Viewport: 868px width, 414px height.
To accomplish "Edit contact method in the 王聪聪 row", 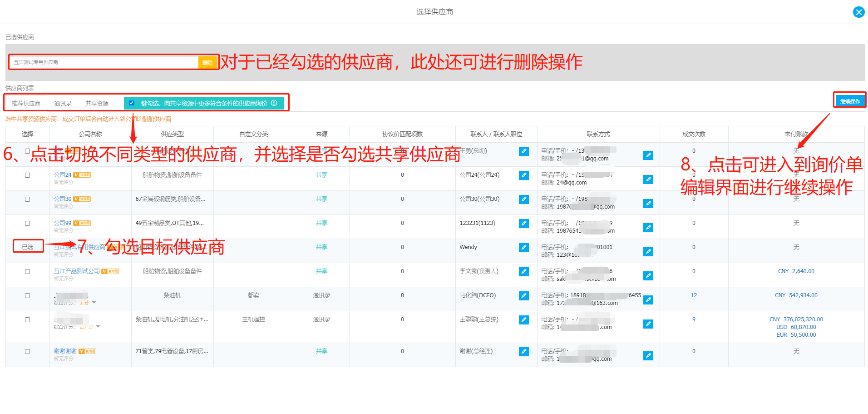I will (648, 324).
